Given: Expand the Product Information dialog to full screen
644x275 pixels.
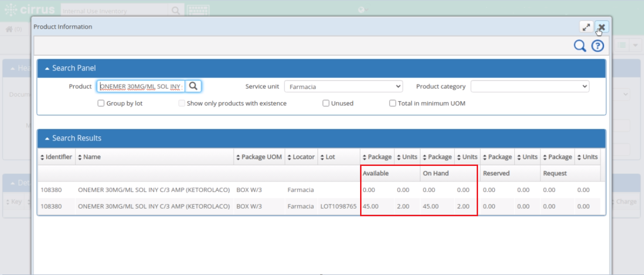Looking at the screenshot, I should [x=586, y=27].
